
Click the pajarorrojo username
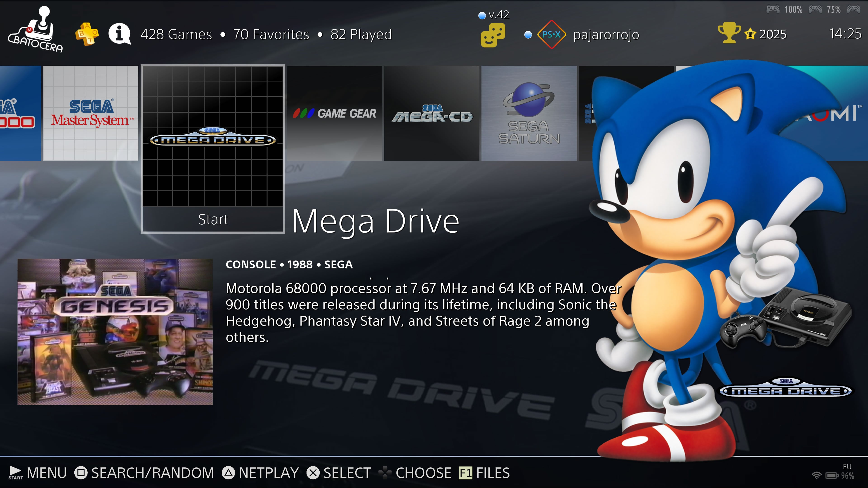(x=606, y=34)
